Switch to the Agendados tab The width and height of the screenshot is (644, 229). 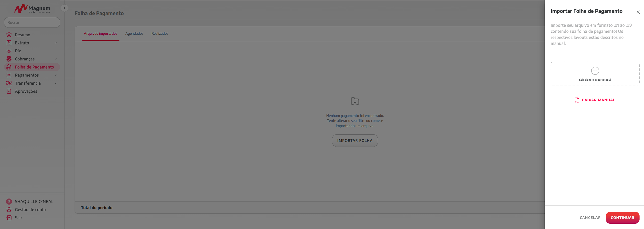[x=134, y=33]
